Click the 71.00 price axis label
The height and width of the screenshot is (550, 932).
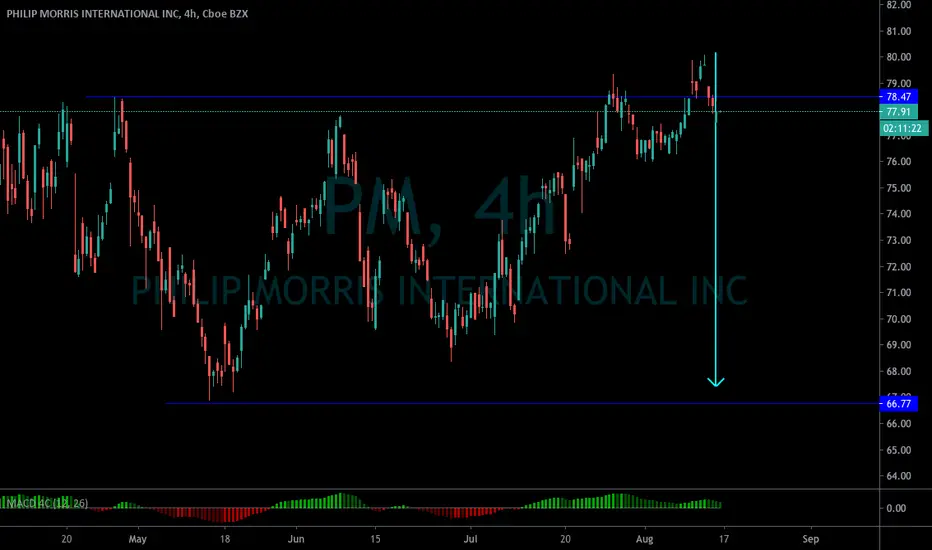(898, 293)
